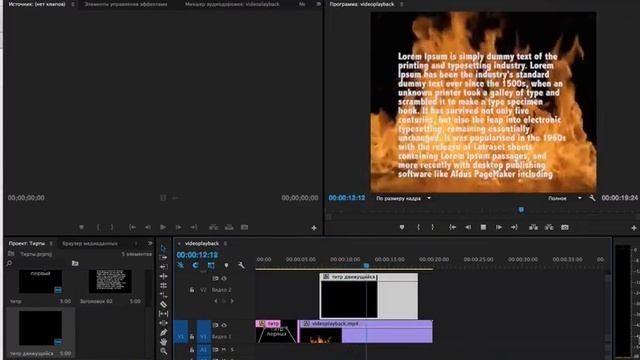Image resolution: width=640 pixels, height=360 pixels.
Task: Select the Pen tool
Action: (x=163, y=333)
